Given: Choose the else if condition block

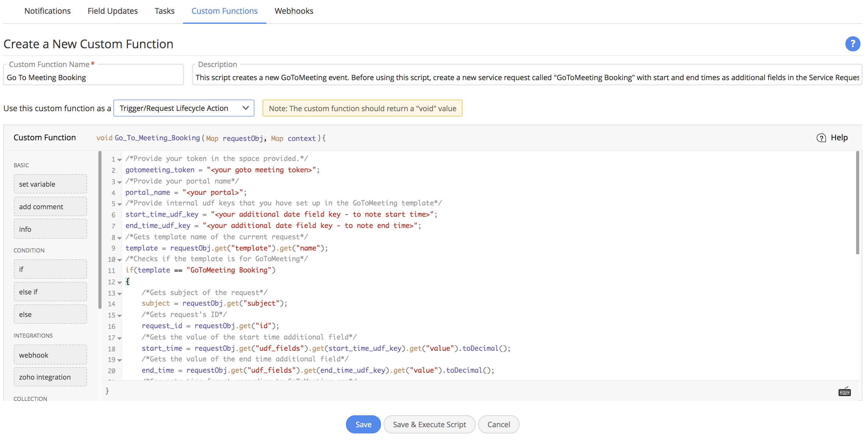Looking at the screenshot, I should 50,292.
